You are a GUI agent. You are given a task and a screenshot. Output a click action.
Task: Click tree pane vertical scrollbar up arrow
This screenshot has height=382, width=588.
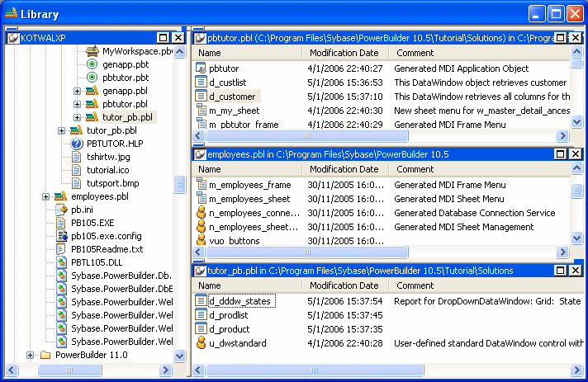point(180,51)
